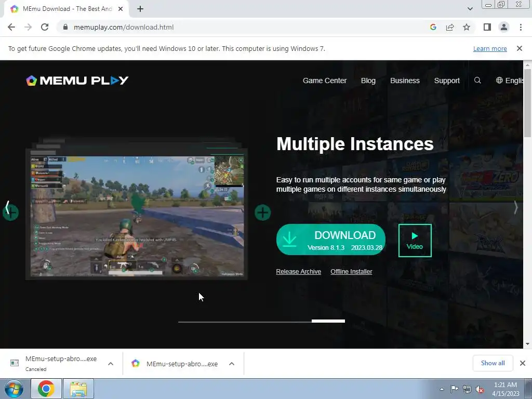Image resolution: width=532 pixels, height=399 pixels.
Task: Open Windows Start menu
Action: 13,389
